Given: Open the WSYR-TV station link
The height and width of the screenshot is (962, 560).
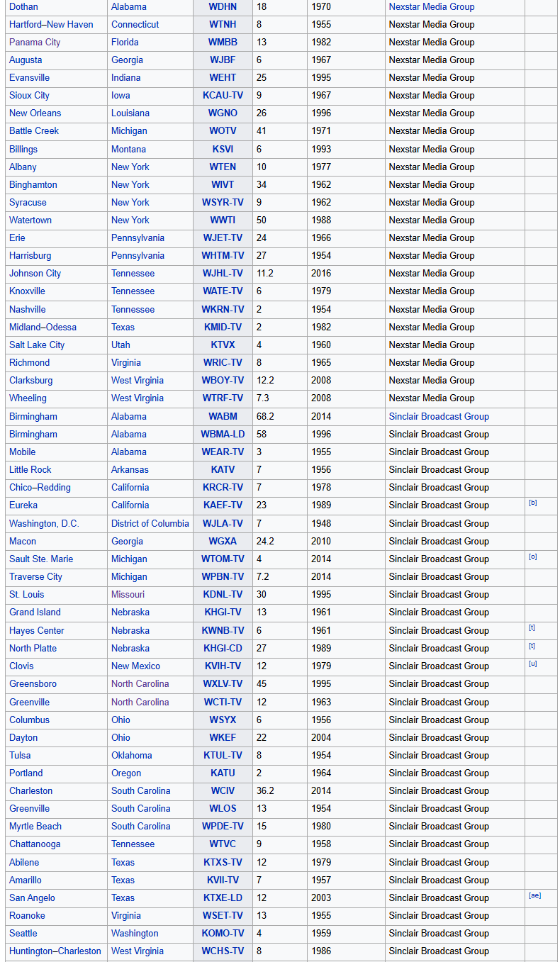Looking at the screenshot, I should [x=223, y=202].
